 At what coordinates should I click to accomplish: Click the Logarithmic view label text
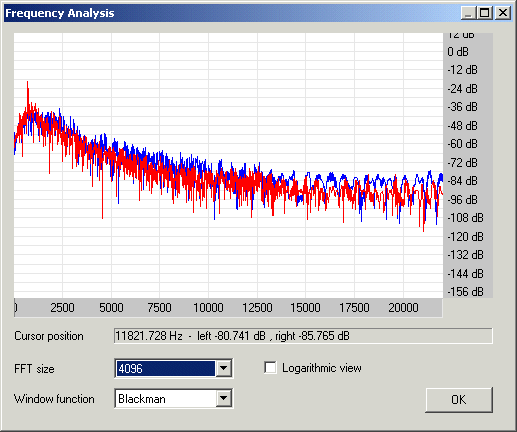(322, 368)
